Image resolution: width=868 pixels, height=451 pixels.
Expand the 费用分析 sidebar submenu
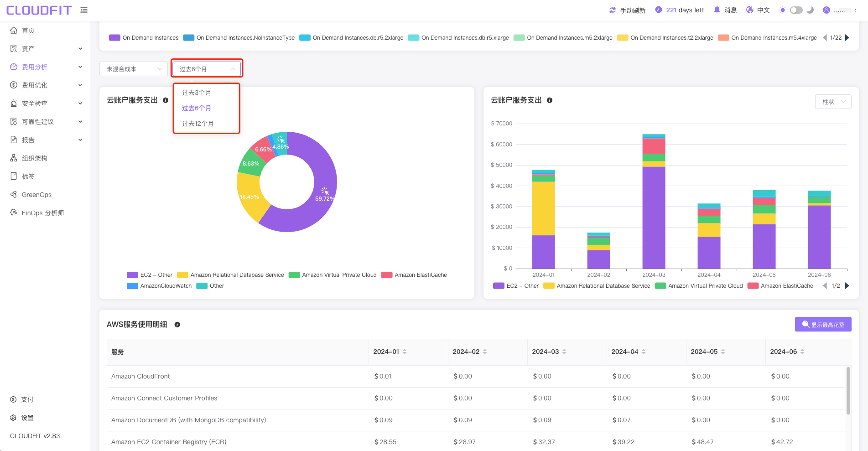(80, 67)
